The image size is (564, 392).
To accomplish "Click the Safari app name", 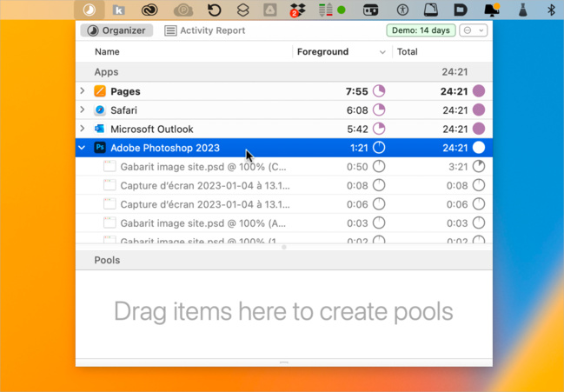I will [123, 110].
